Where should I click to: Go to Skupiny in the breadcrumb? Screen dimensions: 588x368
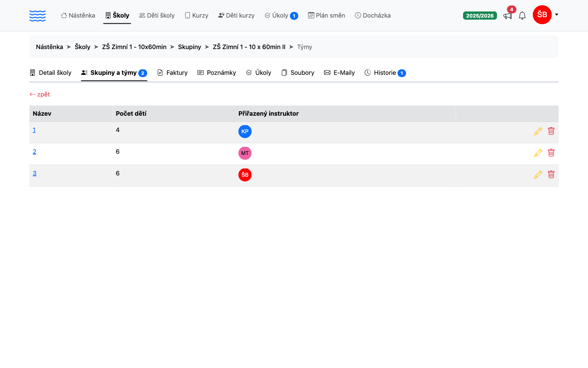point(189,47)
